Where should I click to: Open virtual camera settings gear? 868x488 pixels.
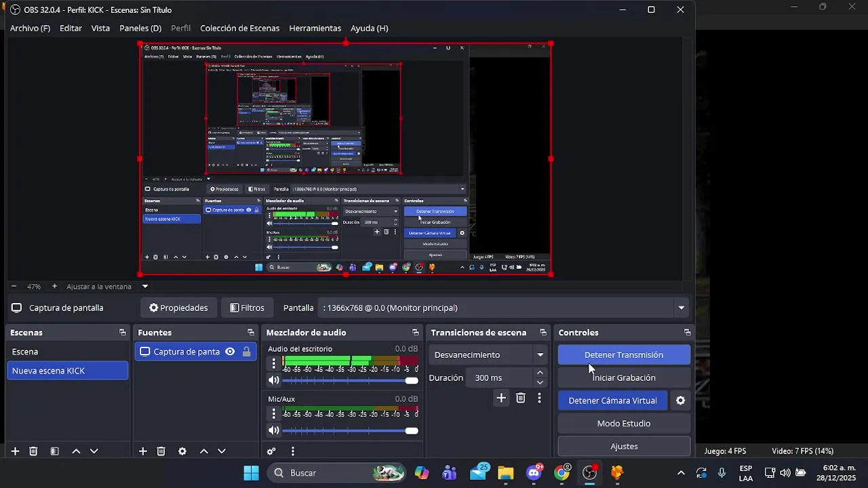(x=680, y=401)
